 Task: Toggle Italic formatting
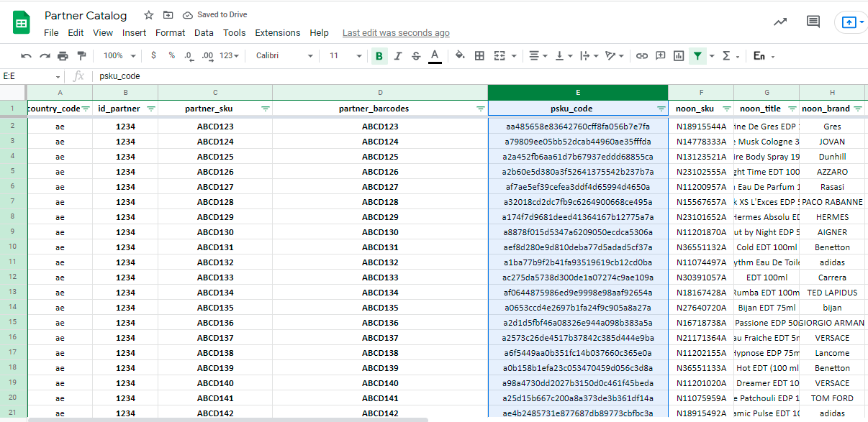[398, 56]
